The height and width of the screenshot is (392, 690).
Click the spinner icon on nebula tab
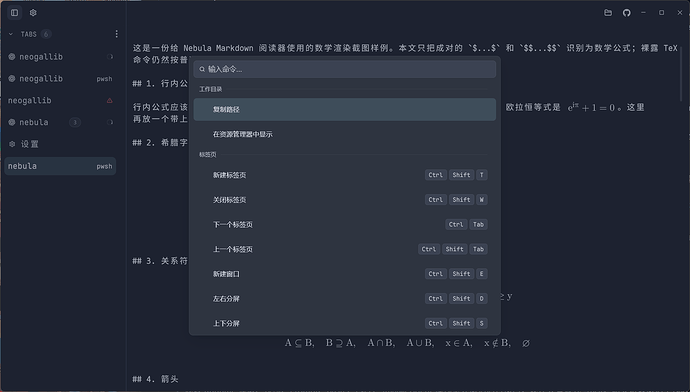click(x=110, y=122)
